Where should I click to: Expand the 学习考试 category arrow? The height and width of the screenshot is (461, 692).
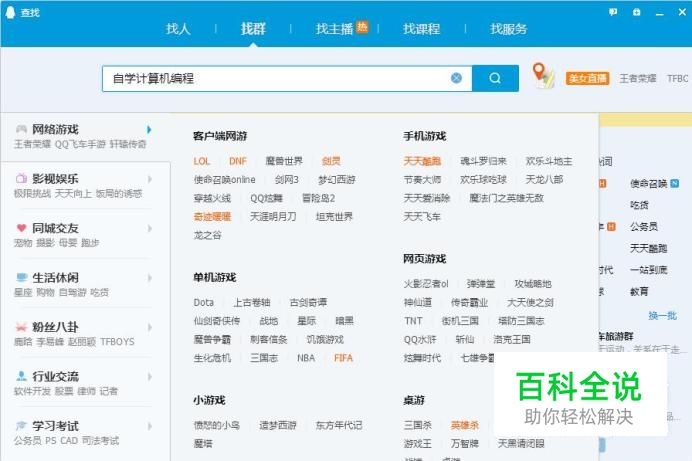(149, 426)
